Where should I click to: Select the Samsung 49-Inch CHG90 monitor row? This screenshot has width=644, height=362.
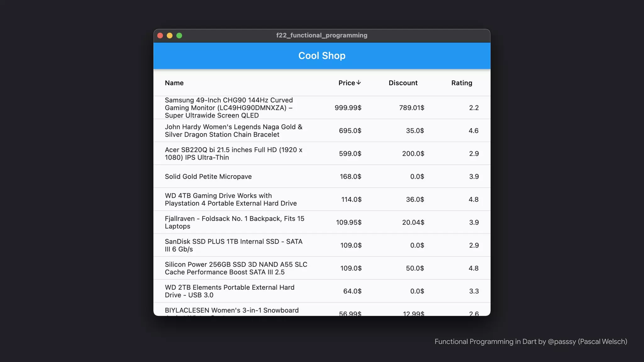point(322,107)
